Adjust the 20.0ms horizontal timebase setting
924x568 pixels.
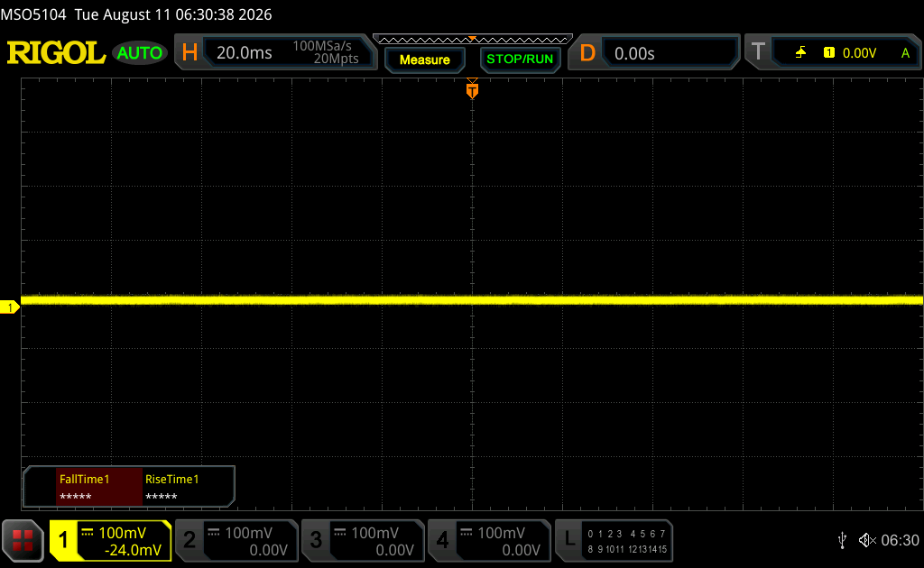(x=244, y=53)
